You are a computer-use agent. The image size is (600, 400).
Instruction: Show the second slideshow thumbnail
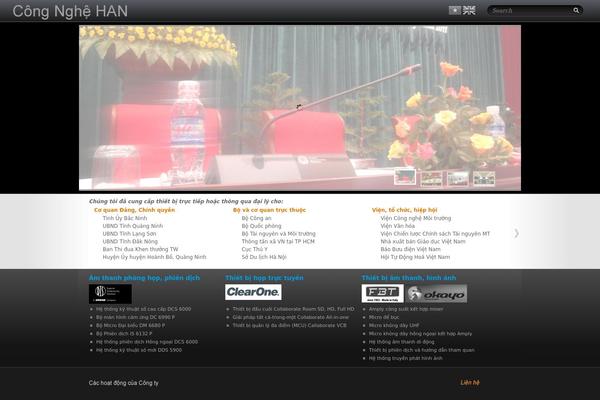click(x=431, y=179)
